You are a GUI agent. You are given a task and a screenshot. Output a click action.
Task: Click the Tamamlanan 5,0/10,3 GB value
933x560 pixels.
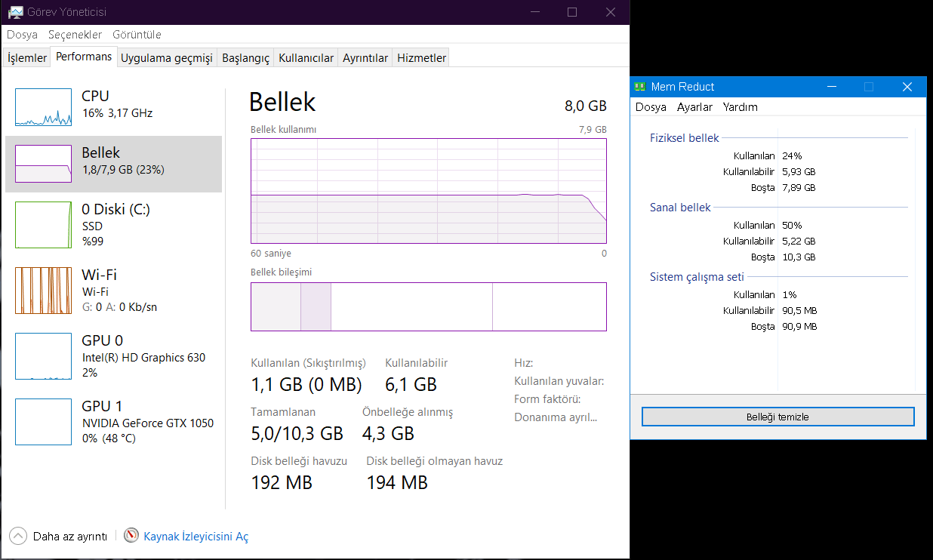point(297,433)
